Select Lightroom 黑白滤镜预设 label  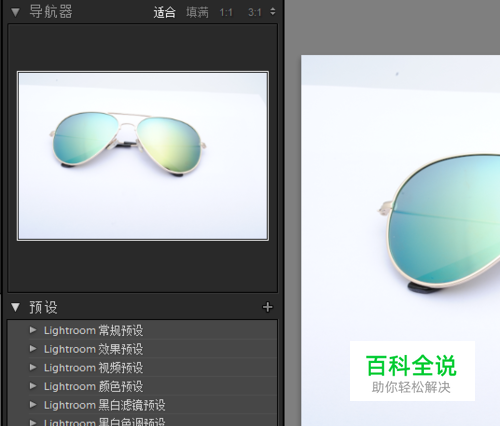pos(104,405)
